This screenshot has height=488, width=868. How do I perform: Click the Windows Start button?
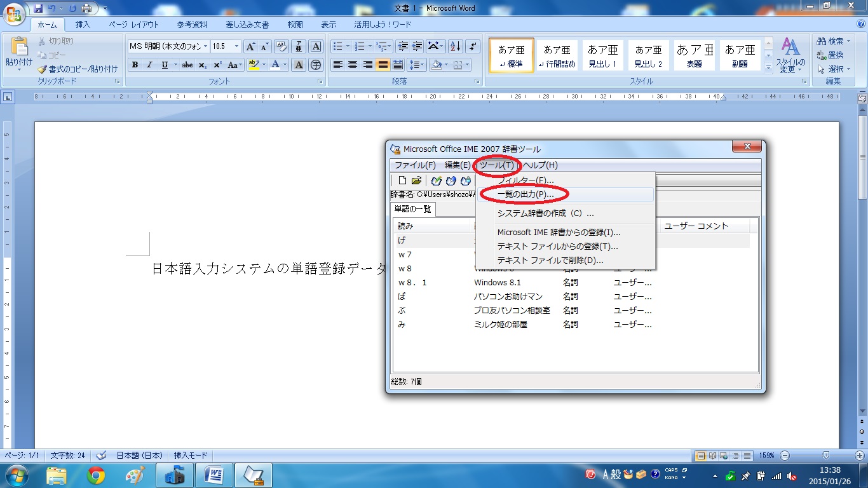(x=16, y=475)
